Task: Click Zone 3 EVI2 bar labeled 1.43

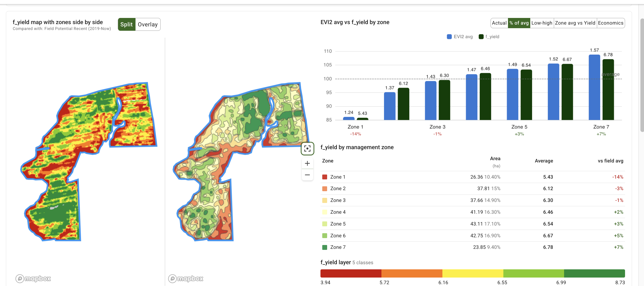Action: (431, 100)
